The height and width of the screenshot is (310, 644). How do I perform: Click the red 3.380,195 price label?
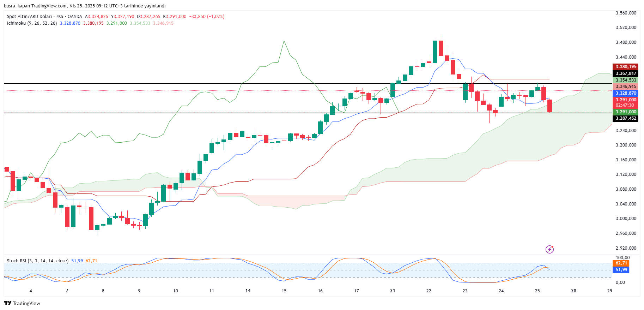(x=626, y=67)
